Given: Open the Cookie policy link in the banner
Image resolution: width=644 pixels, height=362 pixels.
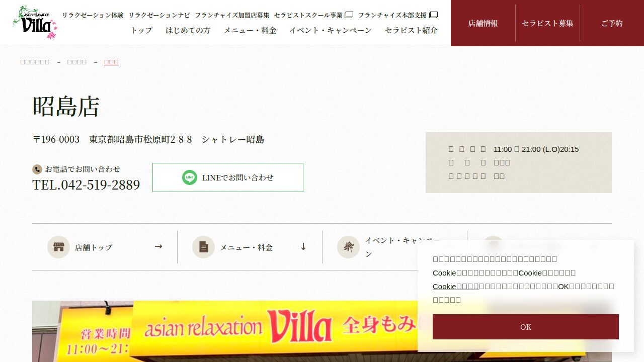Looking at the screenshot, I should (455, 286).
